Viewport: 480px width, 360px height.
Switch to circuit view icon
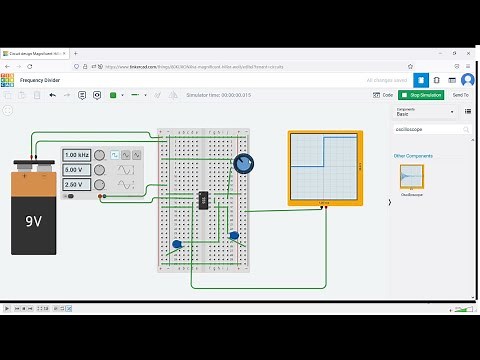421,80
